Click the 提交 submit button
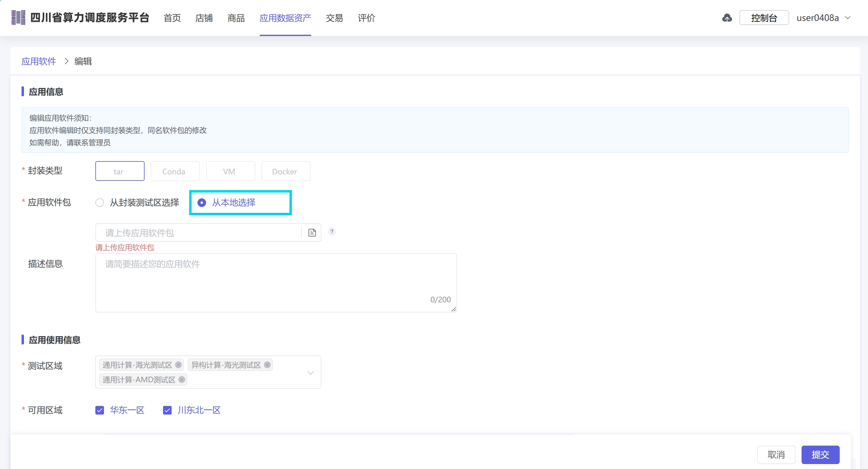The height and width of the screenshot is (469, 868). [x=820, y=455]
